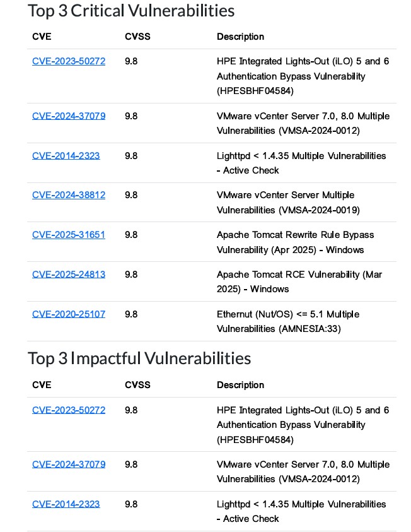
Task: Click CVE-2014-2323 link in Impactful Vulnerabilities table
Action: point(66,504)
